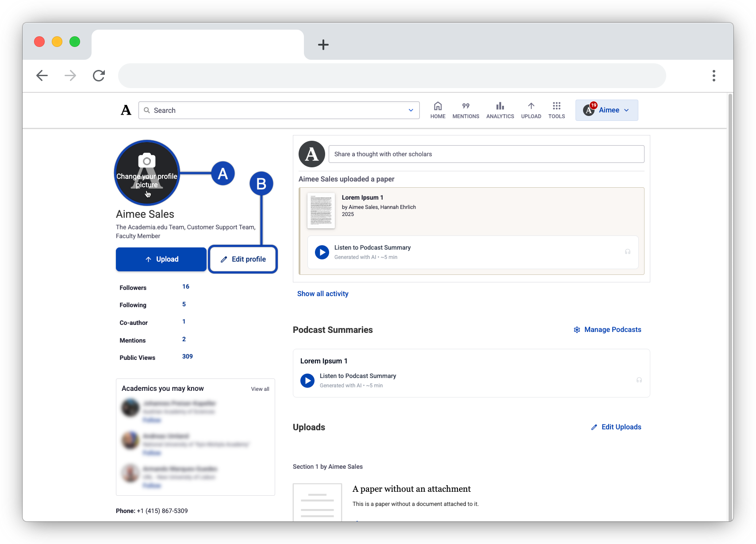Image resolution: width=756 pixels, height=544 pixels.
Task: Change your profile picture via camera icon
Action: (x=147, y=161)
